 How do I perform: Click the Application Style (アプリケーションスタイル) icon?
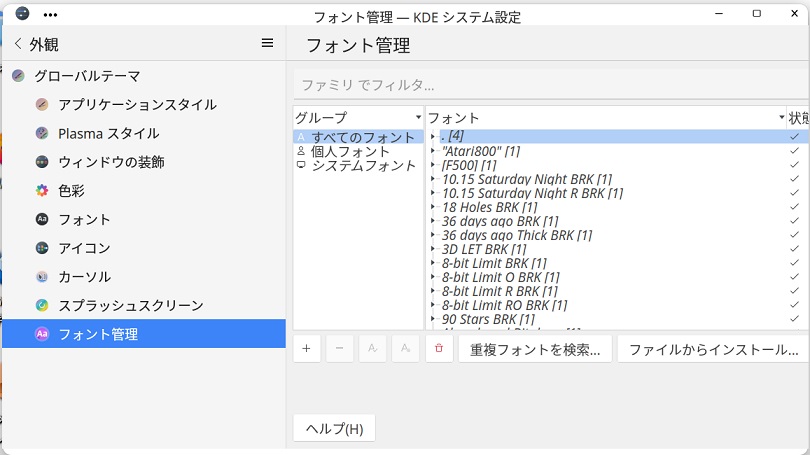[42, 105]
